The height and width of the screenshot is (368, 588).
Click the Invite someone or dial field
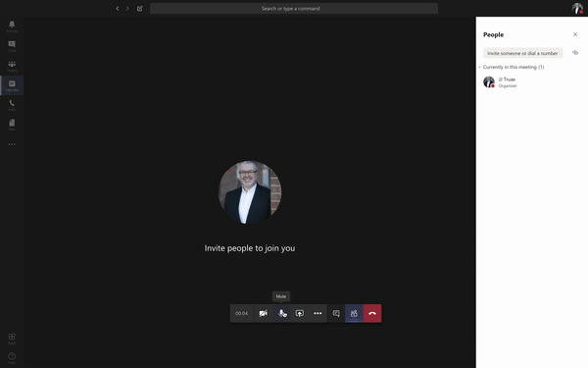click(522, 53)
